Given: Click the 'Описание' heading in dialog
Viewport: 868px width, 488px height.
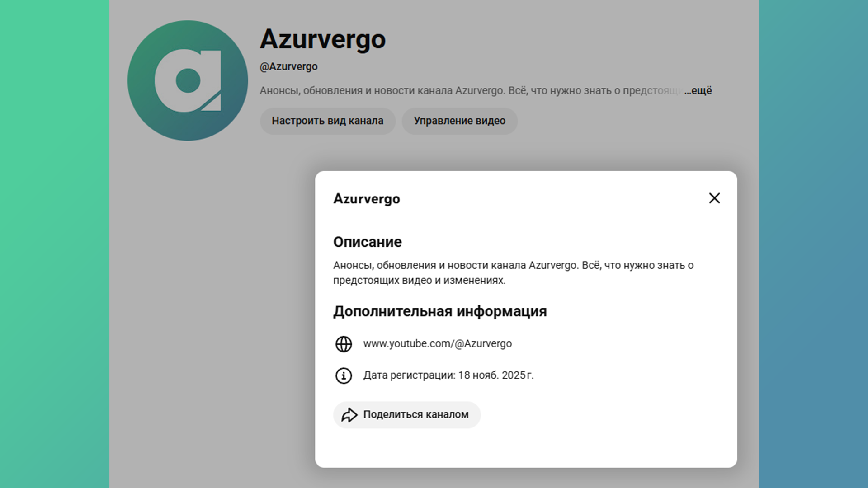Looking at the screenshot, I should point(368,242).
